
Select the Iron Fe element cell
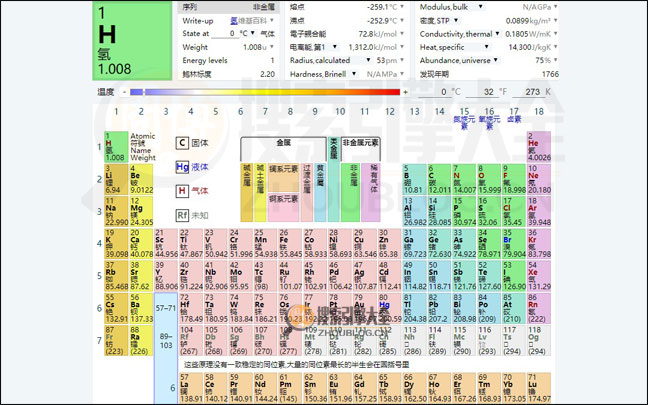290,243
